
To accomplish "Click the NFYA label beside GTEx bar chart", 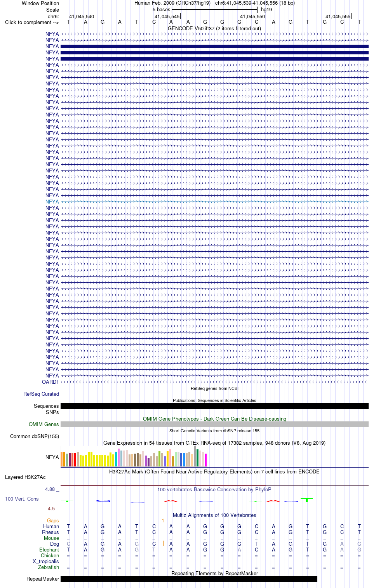I will pos(52,457).
